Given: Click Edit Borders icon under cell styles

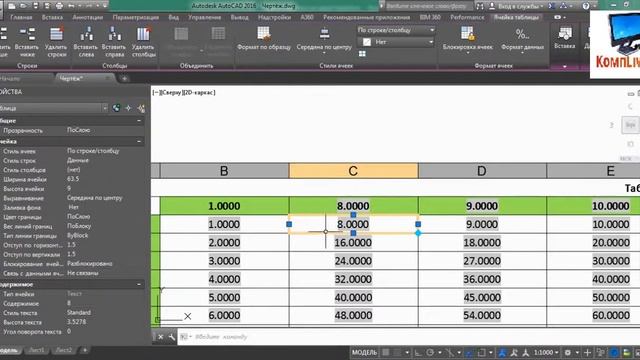Looking at the screenshot, I should [362, 54].
